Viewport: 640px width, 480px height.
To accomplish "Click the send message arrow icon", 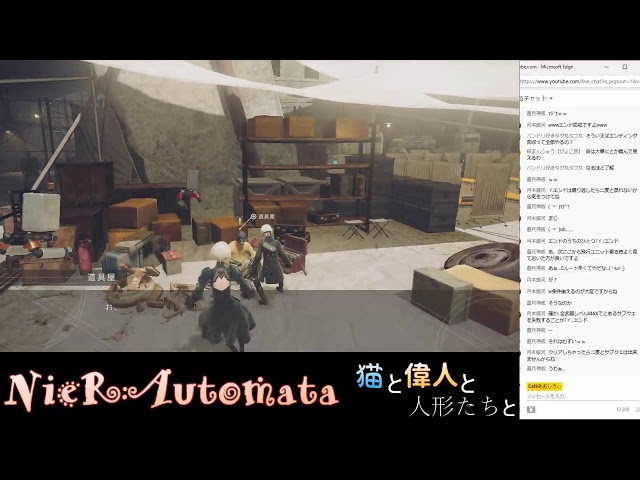I will tap(638, 409).
